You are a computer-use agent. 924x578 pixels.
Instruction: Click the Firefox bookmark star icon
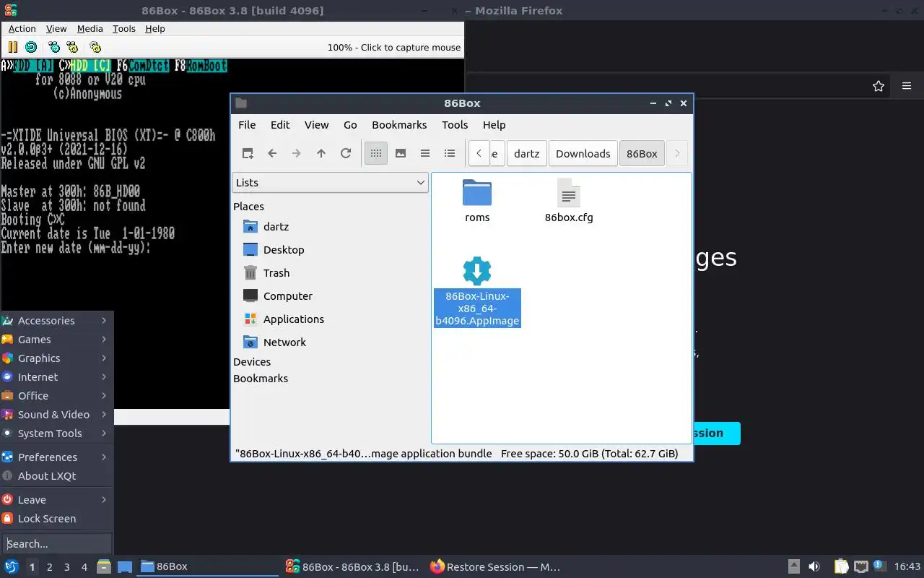879,86
